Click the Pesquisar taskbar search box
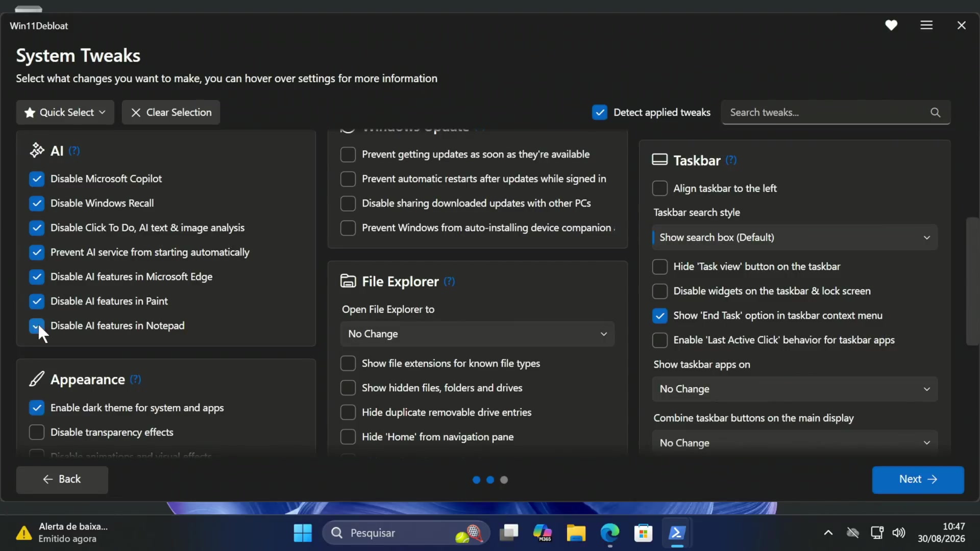980x551 pixels. pyautogui.click(x=406, y=533)
